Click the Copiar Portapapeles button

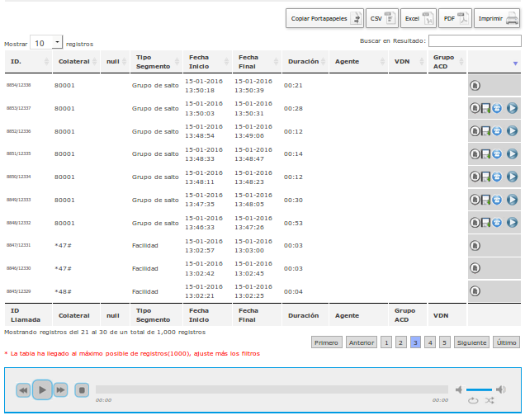tap(324, 18)
